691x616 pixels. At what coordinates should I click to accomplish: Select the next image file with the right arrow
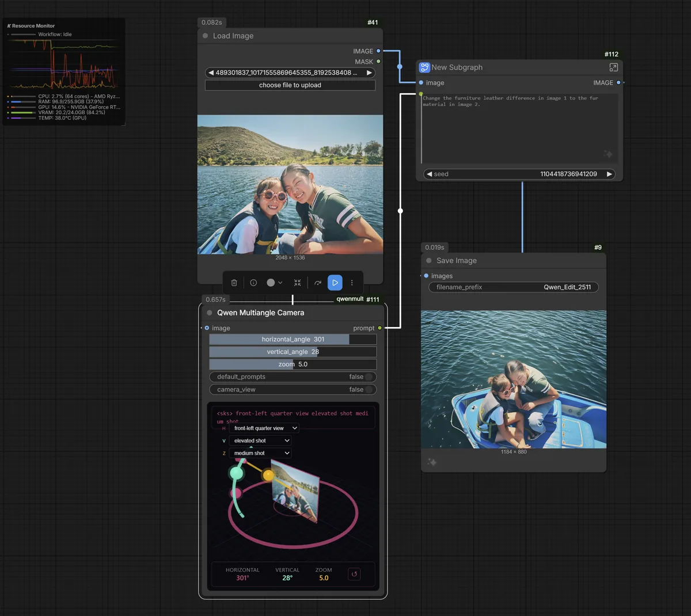click(x=369, y=73)
